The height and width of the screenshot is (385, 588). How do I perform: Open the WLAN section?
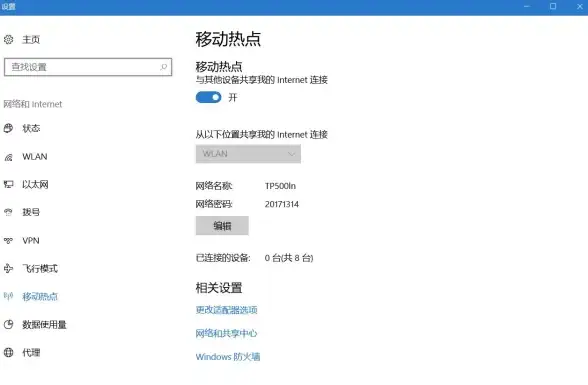[x=34, y=157]
